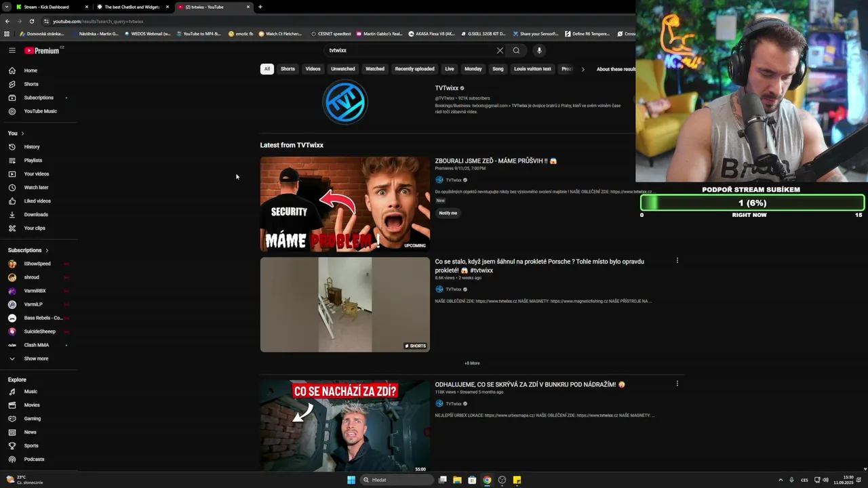This screenshot has height=488, width=868.
Task: Open the Windows Start menu
Action: point(351,480)
